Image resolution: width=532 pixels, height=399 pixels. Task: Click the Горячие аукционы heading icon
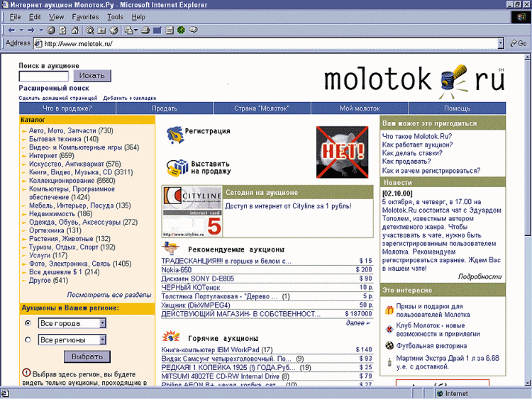click(171, 337)
